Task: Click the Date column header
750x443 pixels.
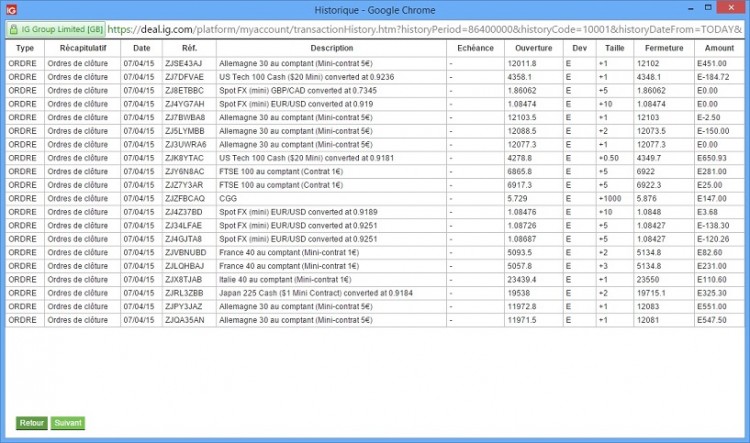Action: [142, 48]
